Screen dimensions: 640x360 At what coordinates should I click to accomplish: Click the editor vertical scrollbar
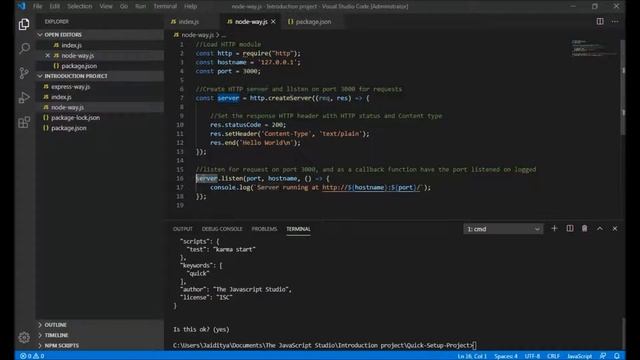click(x=622, y=88)
